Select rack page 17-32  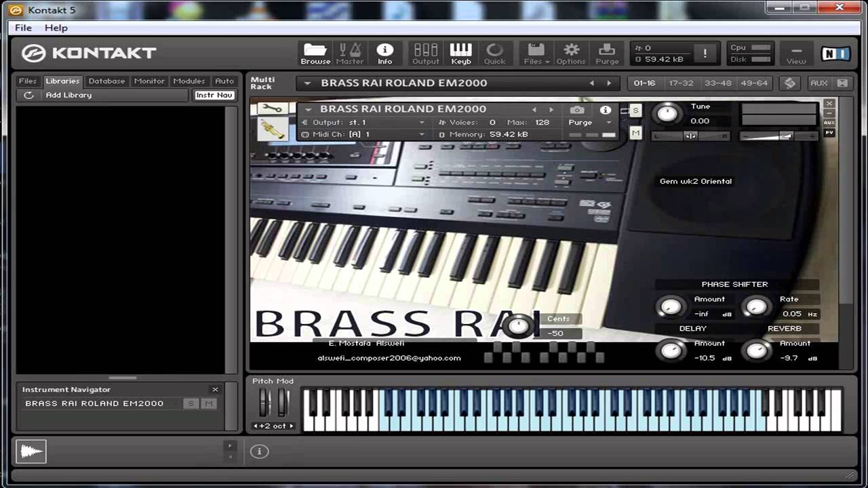pyautogui.click(x=681, y=83)
